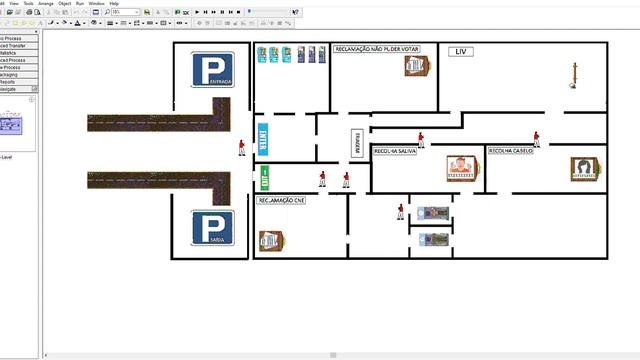
Task: Click the RECLAMAÇÃO CNE label
Action: (281, 200)
